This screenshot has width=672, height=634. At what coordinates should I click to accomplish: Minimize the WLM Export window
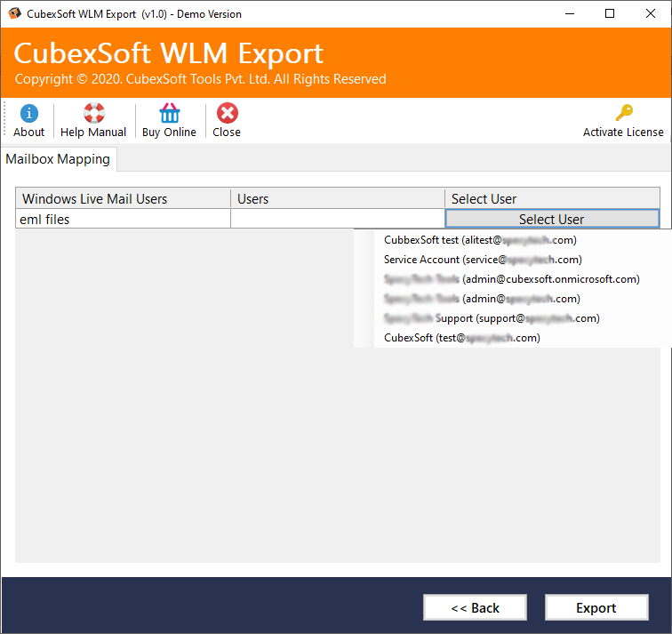point(568,13)
